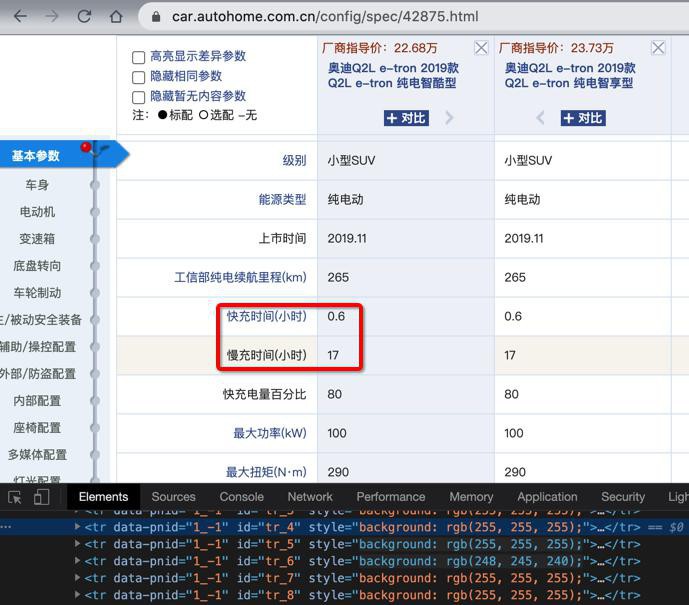The image size is (689, 605).
Task: Enable 隐藏暂无内容参数 checkbox
Action: coord(138,97)
